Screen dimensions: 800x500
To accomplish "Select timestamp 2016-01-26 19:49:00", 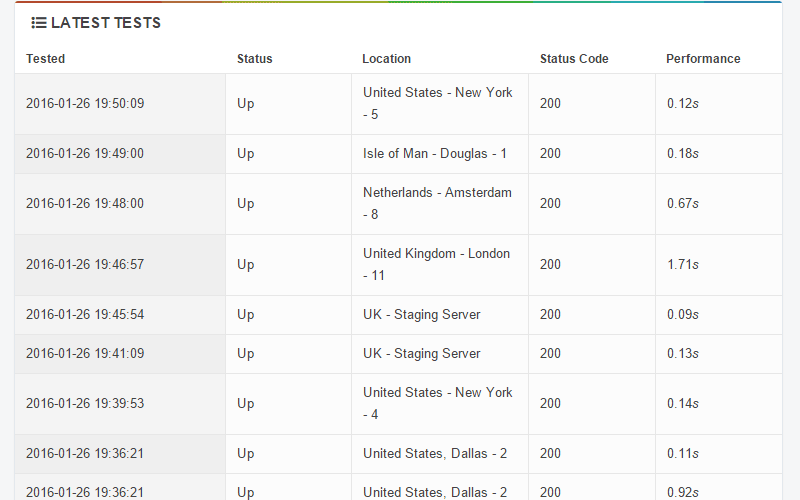I will coord(85,154).
